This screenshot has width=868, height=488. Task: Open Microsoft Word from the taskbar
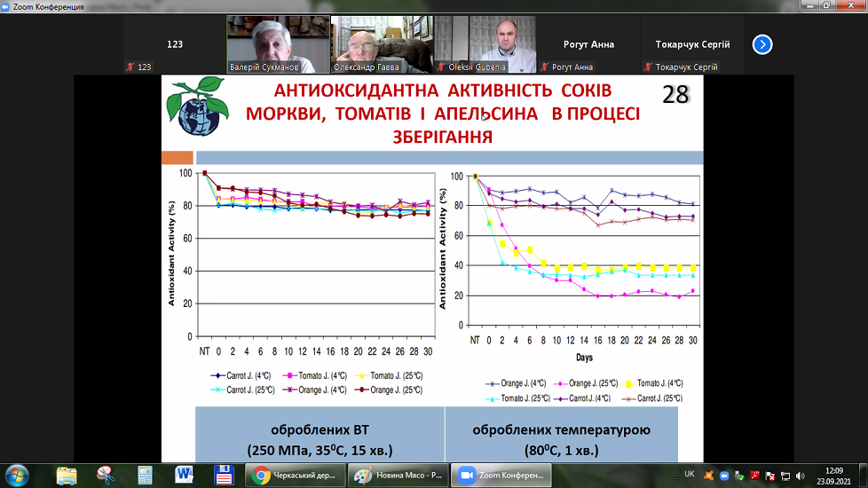184,476
